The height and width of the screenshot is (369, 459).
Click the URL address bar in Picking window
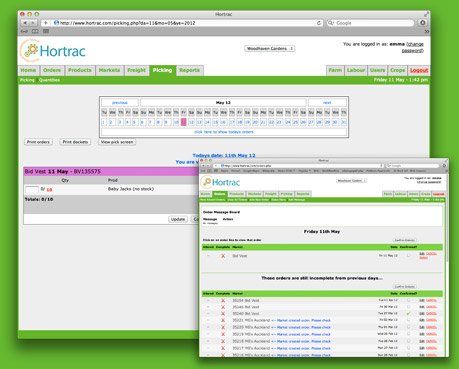click(x=187, y=23)
